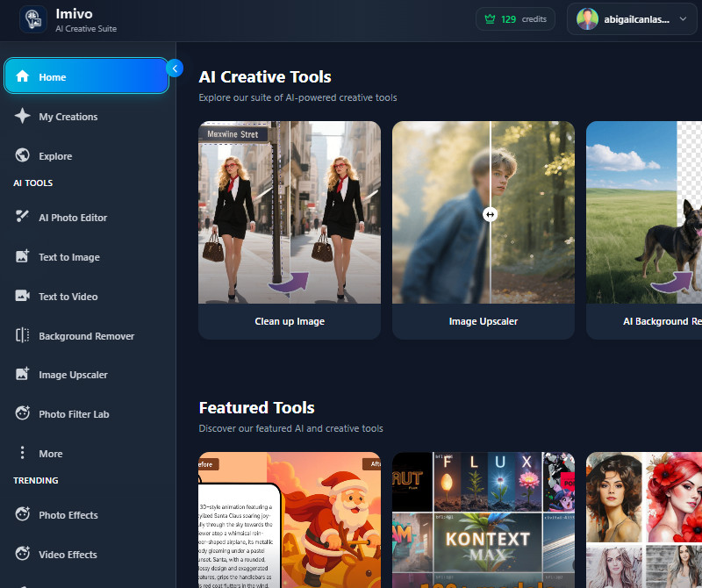The image size is (702, 588).
Task: Open Image Upscaler label in the sidebar
Action: (73, 375)
